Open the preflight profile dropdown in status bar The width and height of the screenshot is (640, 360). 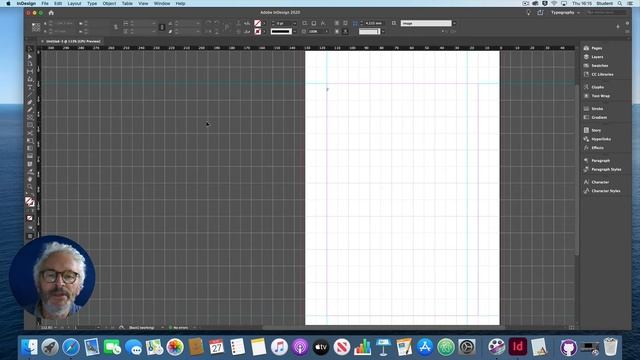[x=162, y=327]
